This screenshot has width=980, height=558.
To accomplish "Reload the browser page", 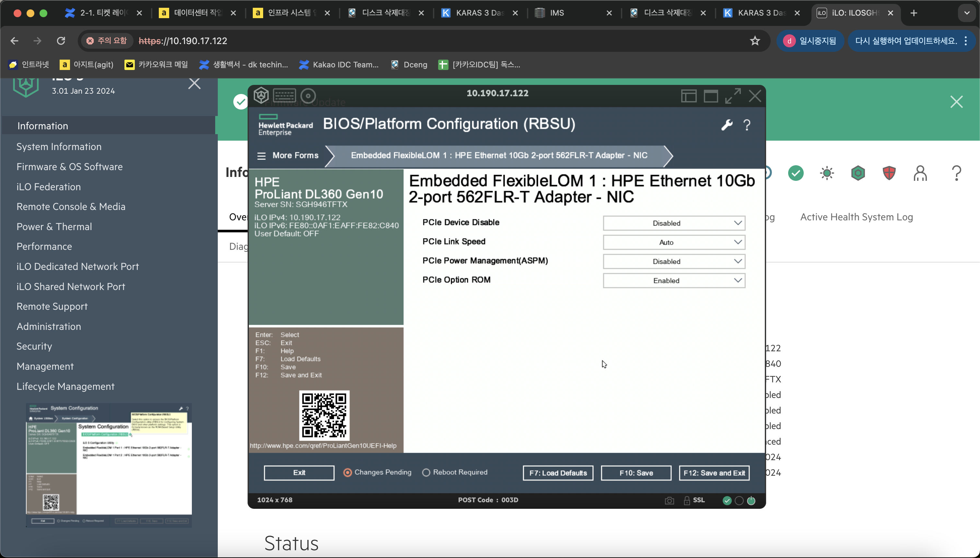I will (61, 41).
